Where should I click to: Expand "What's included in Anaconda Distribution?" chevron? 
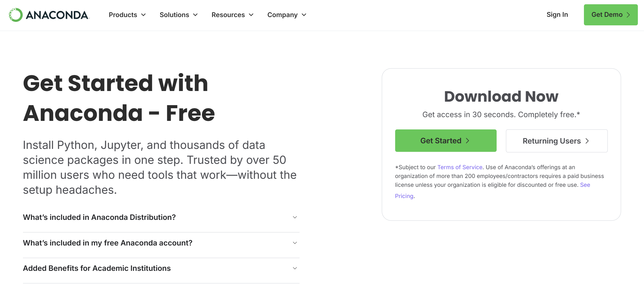pos(295,217)
